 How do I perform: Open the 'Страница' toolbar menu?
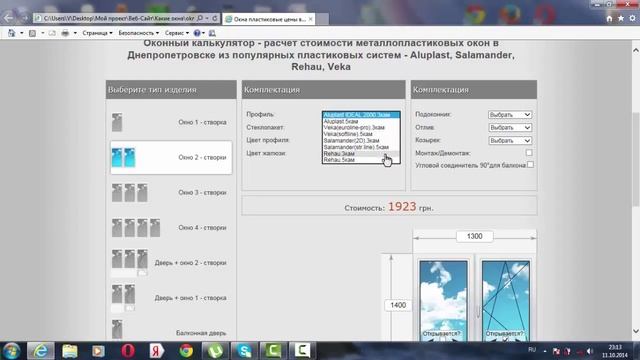coord(97,33)
